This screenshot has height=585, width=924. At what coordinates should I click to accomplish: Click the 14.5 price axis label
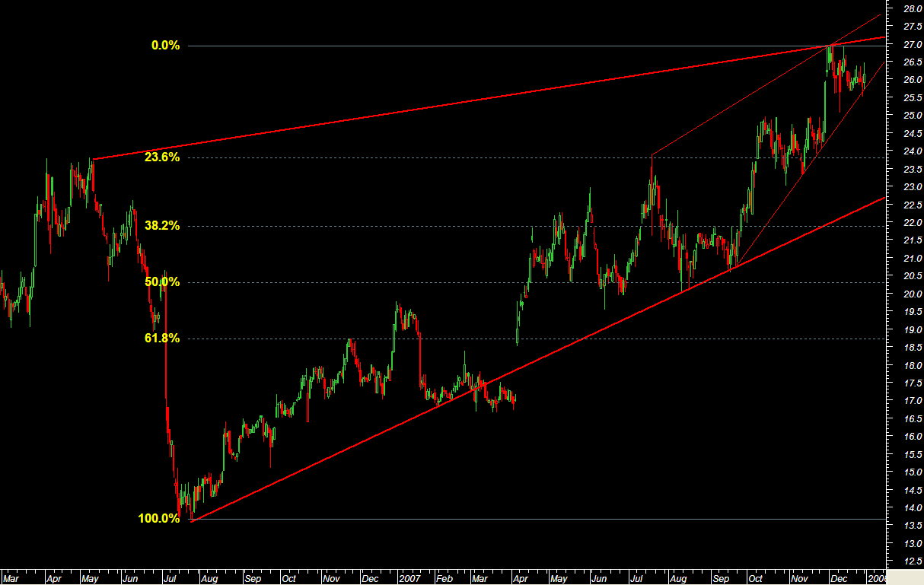click(x=913, y=491)
